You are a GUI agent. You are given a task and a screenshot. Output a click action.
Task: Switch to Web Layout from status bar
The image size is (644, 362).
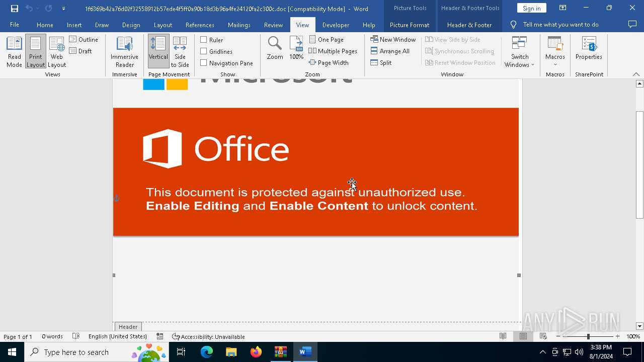click(543, 336)
